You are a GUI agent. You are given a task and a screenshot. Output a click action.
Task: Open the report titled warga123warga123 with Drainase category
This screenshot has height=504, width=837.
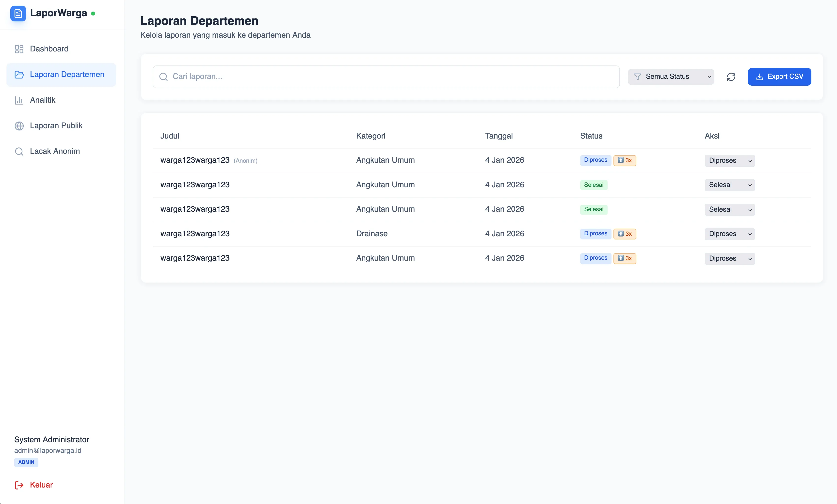click(x=195, y=233)
